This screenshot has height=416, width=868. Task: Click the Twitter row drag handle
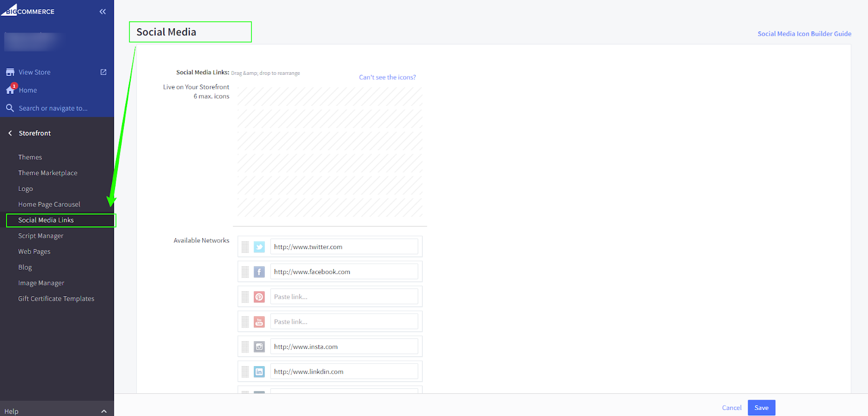click(245, 247)
